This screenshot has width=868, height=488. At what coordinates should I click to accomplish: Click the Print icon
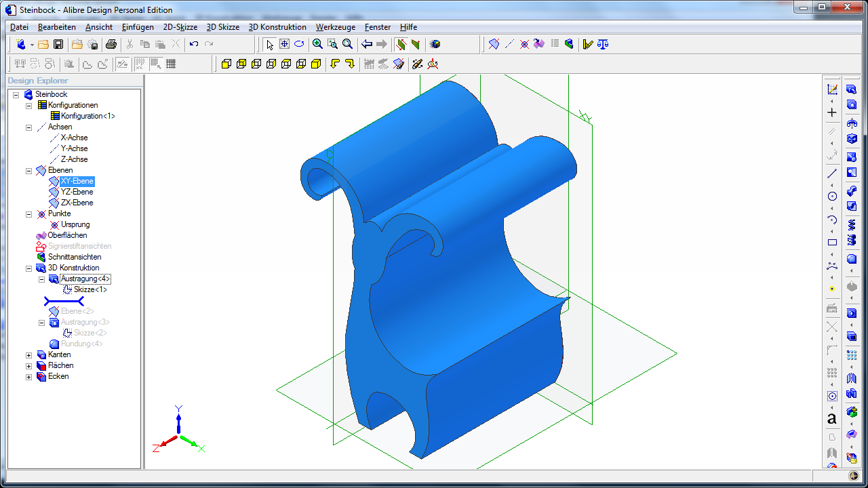coord(111,44)
